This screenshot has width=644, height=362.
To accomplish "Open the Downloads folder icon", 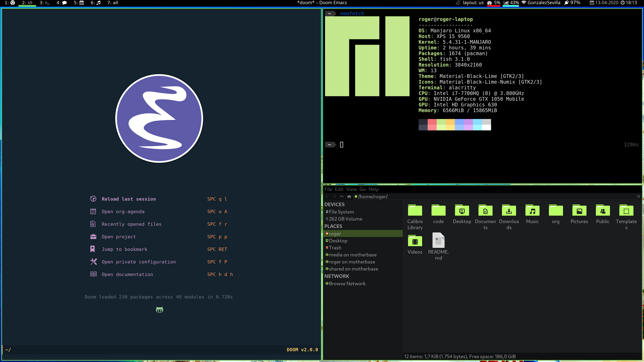I will point(509,210).
